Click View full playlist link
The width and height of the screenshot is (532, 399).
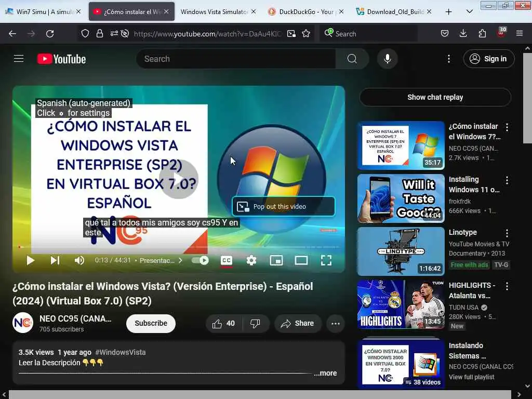471,377
